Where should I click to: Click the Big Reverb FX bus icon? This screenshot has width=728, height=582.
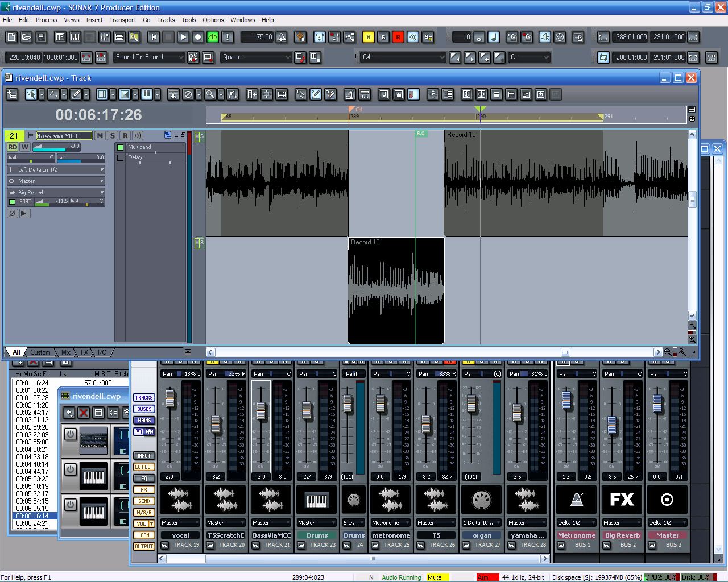[622, 500]
